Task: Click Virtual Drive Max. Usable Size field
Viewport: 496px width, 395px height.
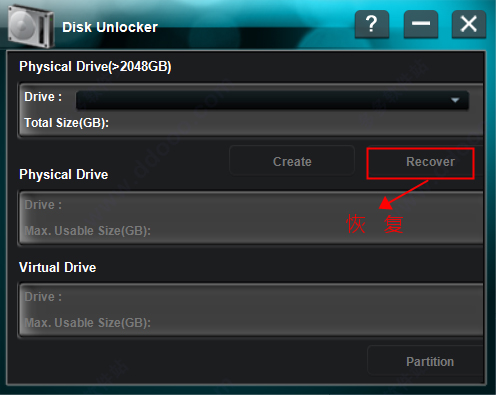Action: coord(87,323)
